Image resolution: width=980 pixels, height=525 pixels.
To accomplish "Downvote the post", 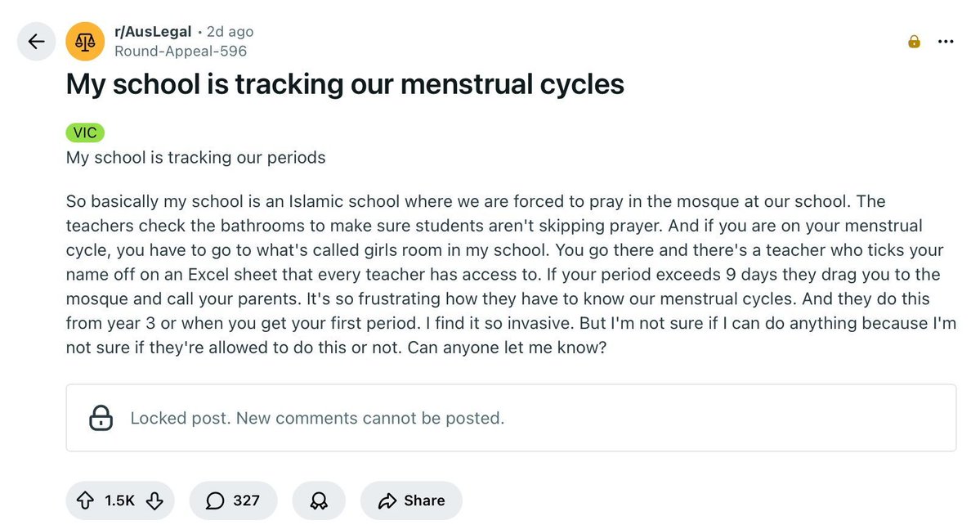I will [x=154, y=500].
